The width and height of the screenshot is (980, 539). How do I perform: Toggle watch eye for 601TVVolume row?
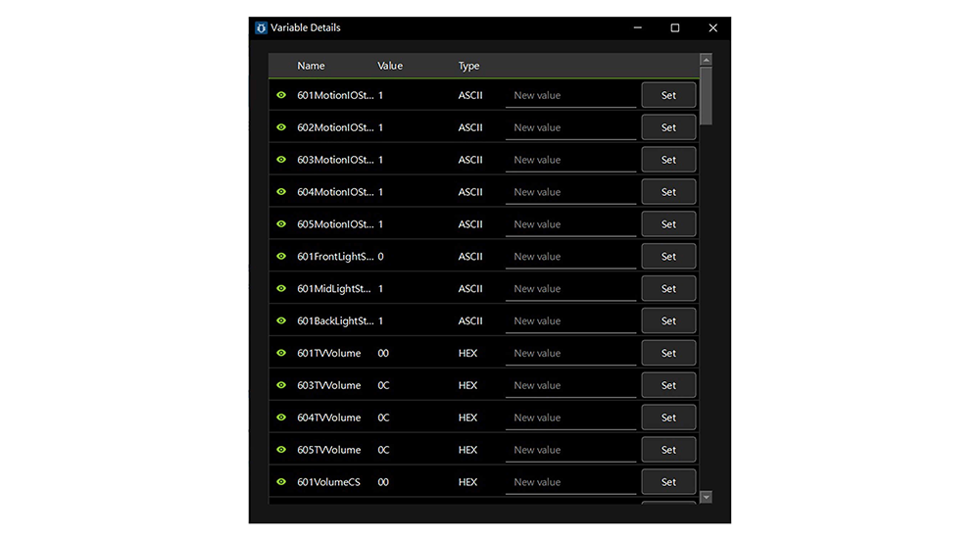click(281, 353)
